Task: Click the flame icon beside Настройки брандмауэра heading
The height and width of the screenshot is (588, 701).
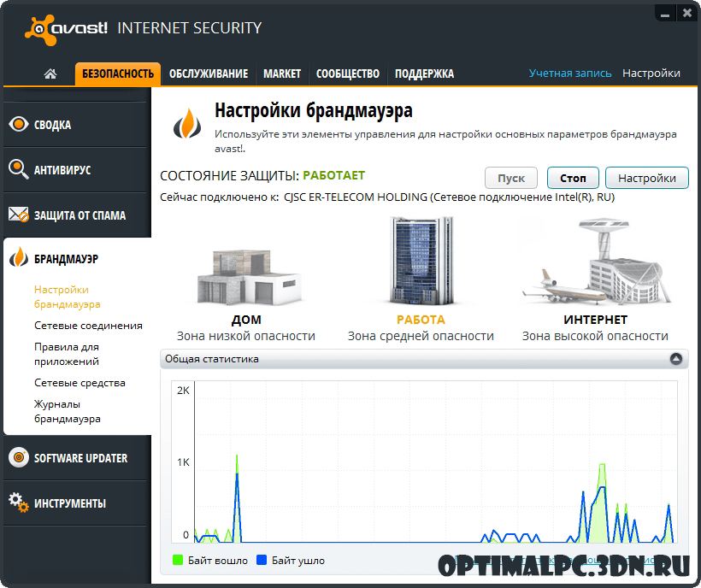Action: [x=187, y=124]
